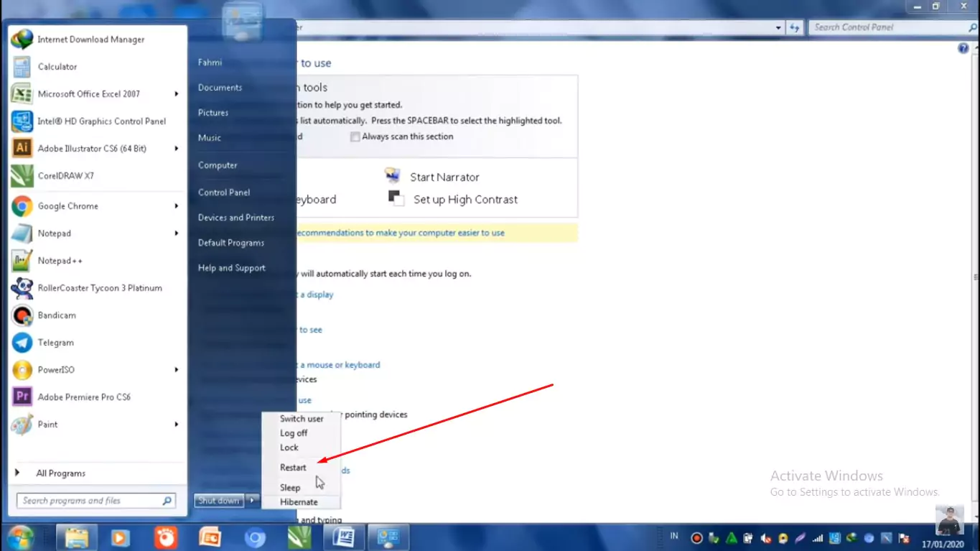Expand Adobe Illustrator jump list arrow
Screen dimensions: 980x551
tap(177, 149)
